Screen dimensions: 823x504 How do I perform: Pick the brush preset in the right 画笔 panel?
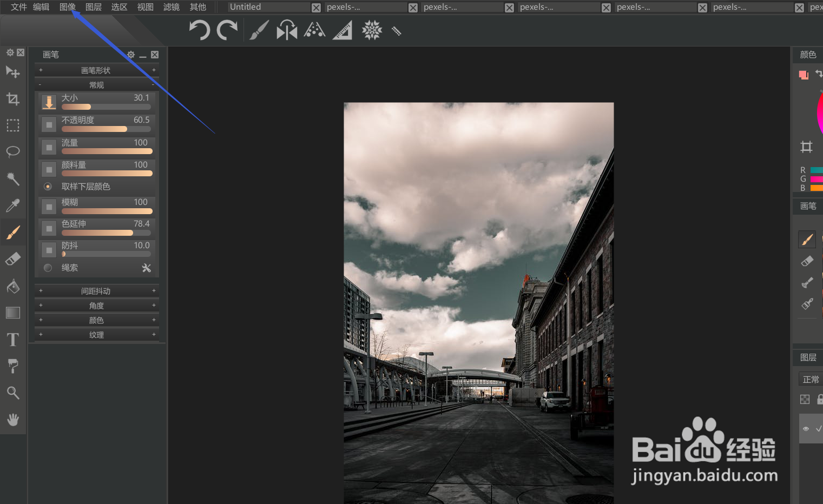[807, 239]
